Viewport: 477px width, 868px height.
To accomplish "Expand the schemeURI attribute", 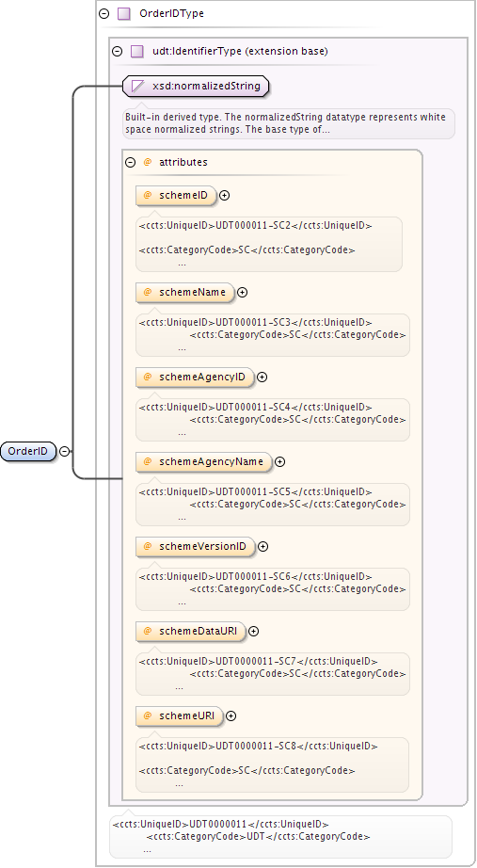I will pyautogui.click(x=231, y=715).
